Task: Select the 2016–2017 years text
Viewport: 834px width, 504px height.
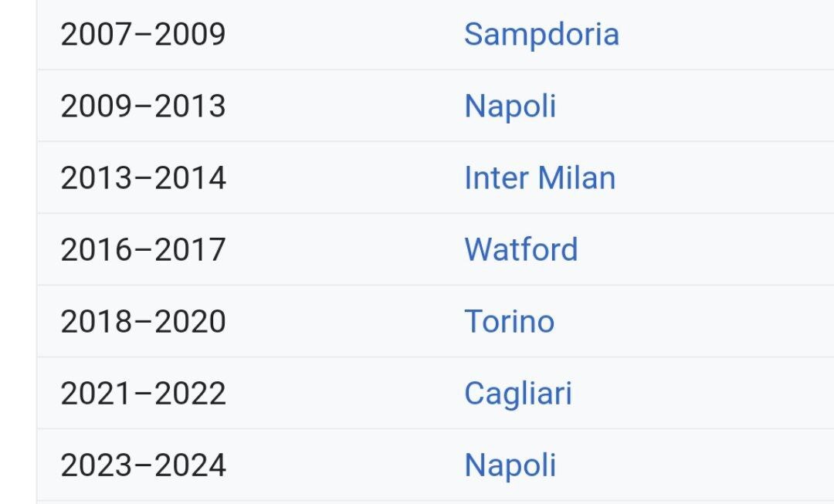Action: pos(143,250)
